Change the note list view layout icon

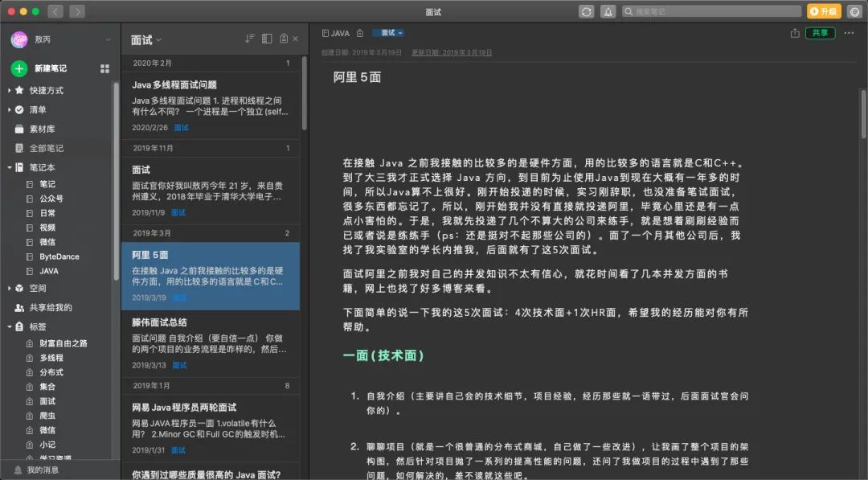pyautogui.click(x=267, y=39)
